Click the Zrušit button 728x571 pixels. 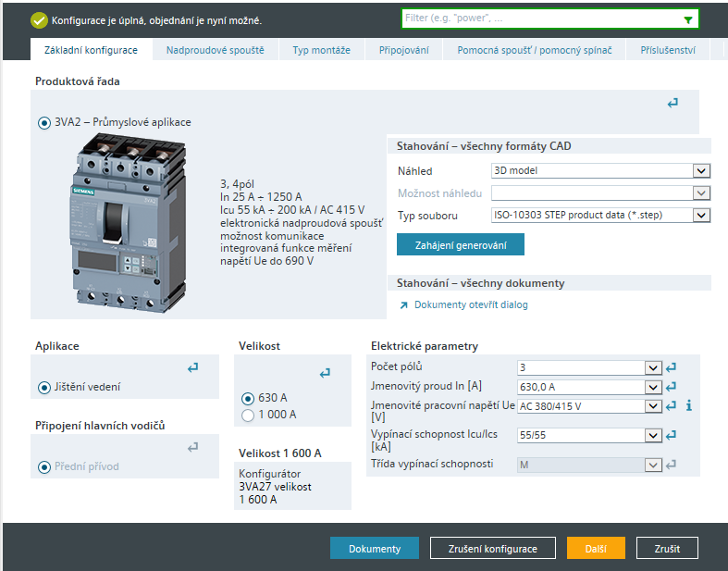pyautogui.click(x=667, y=548)
